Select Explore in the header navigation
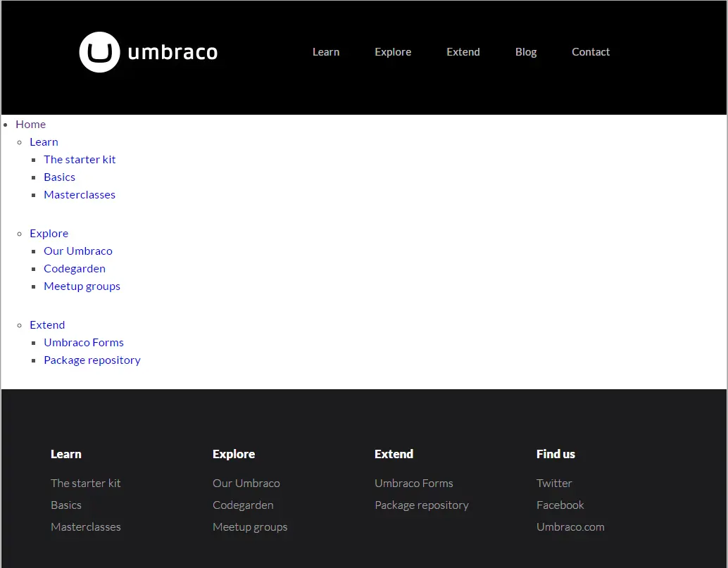The height and width of the screenshot is (568, 728). point(393,52)
